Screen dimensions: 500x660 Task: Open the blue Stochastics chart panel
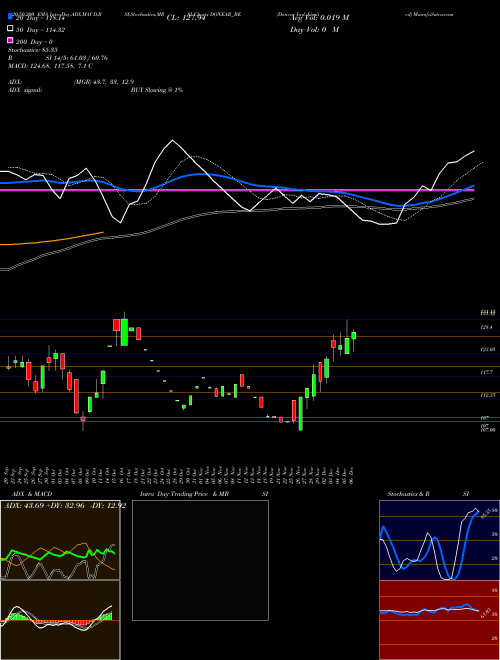[439, 540]
